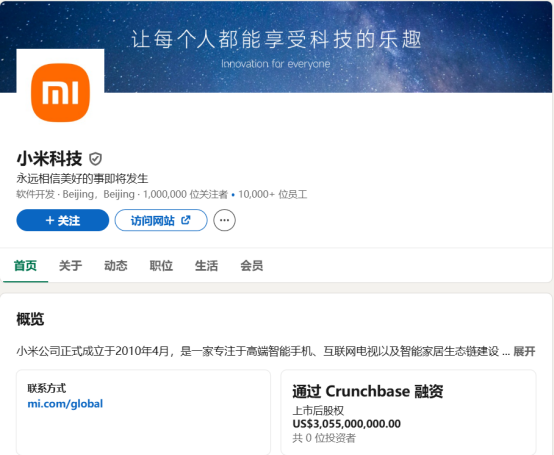Click the banner slogan 让每个人都能享受科技的乐趣

[x=276, y=39]
